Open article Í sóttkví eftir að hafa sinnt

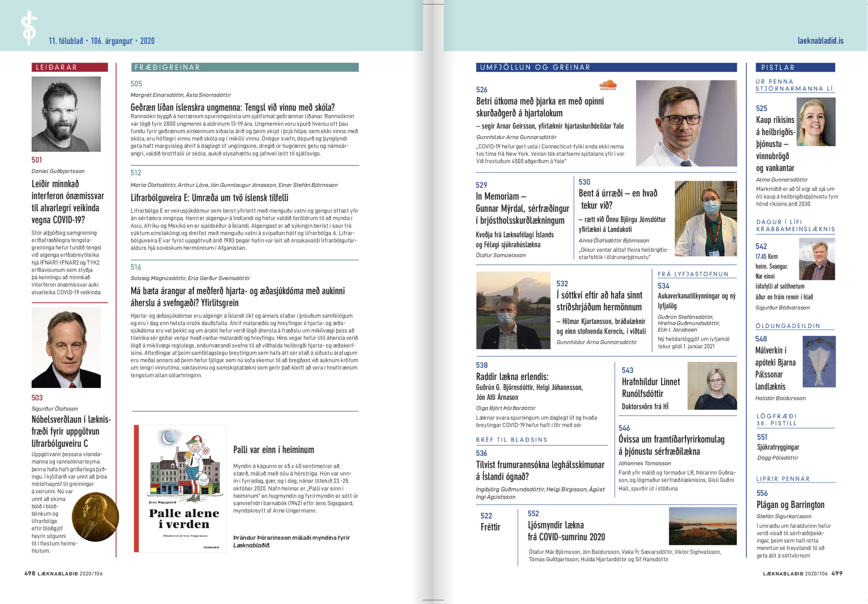pyautogui.click(x=599, y=301)
